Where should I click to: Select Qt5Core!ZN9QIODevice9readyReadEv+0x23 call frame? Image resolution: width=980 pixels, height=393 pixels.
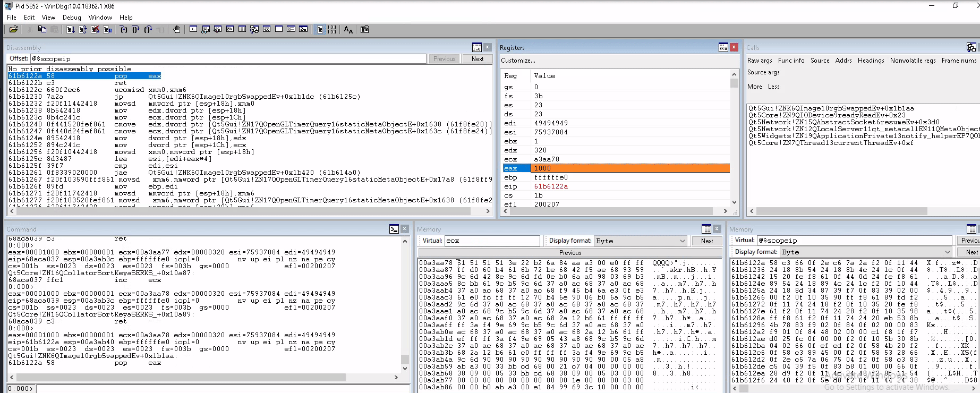(827, 115)
